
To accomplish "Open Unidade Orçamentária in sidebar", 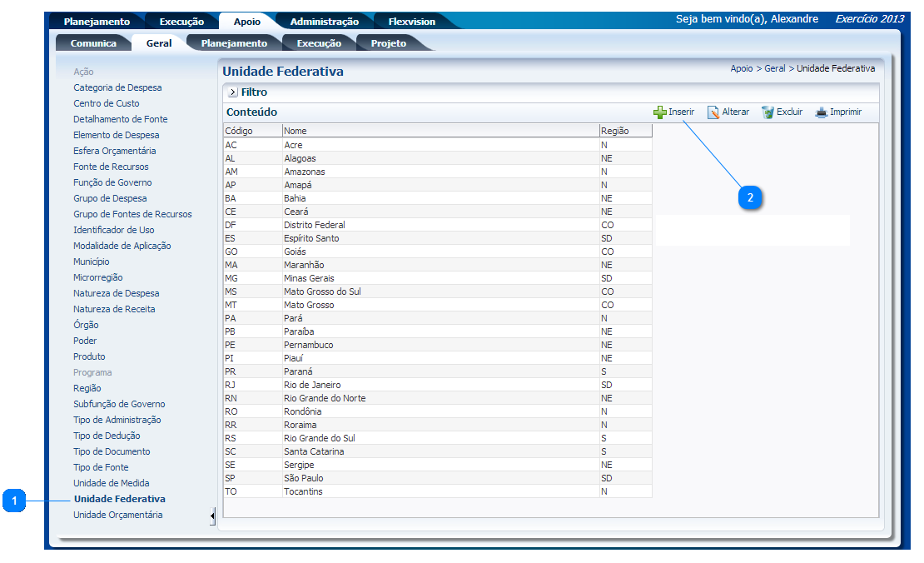I will [117, 515].
